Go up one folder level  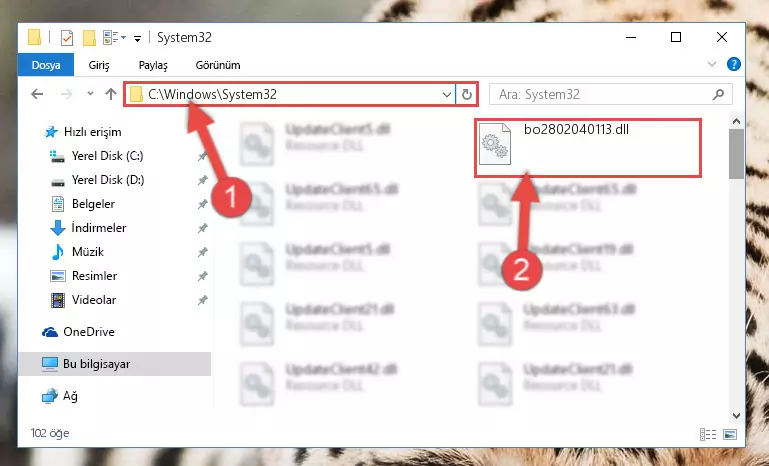(x=111, y=94)
